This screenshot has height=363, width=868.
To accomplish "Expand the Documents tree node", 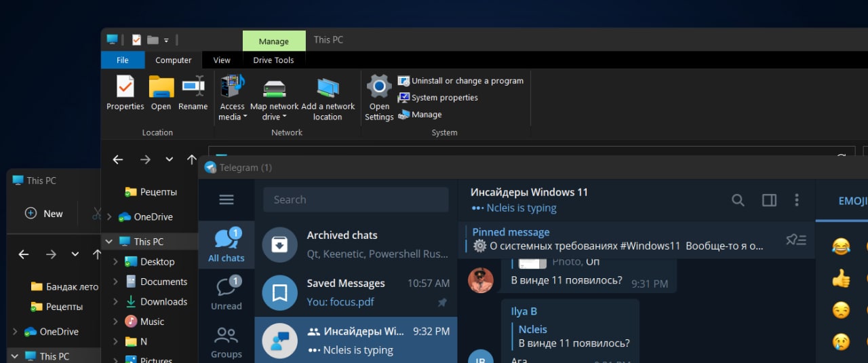I will click(115, 282).
